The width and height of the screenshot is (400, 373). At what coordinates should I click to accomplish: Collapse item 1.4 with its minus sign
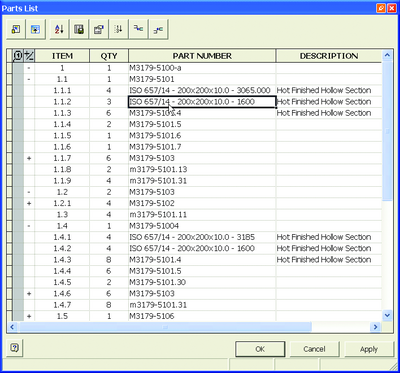(x=29, y=226)
